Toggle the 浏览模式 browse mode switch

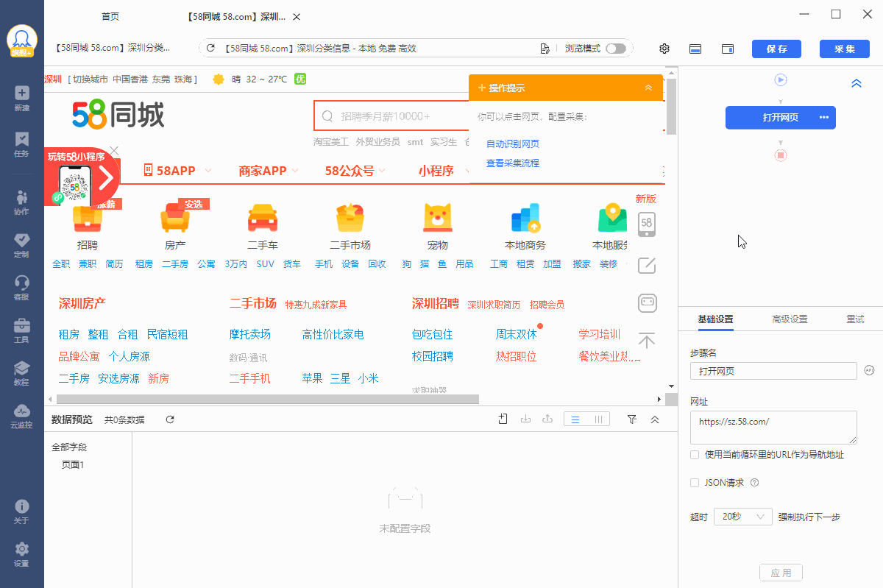(616, 49)
